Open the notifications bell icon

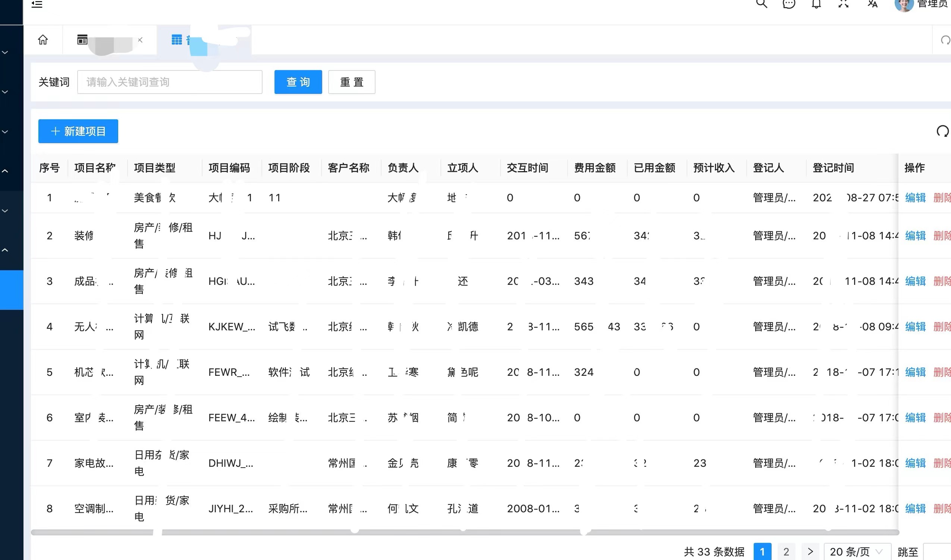click(x=816, y=4)
